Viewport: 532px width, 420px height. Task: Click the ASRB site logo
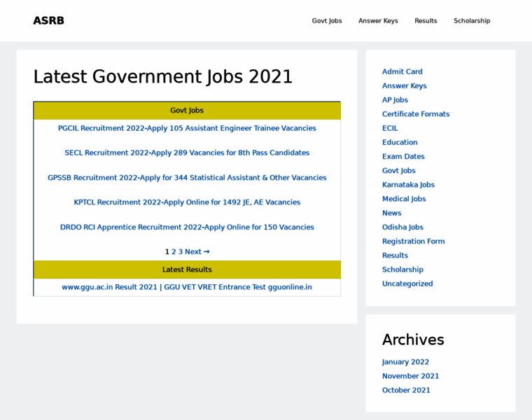click(48, 21)
